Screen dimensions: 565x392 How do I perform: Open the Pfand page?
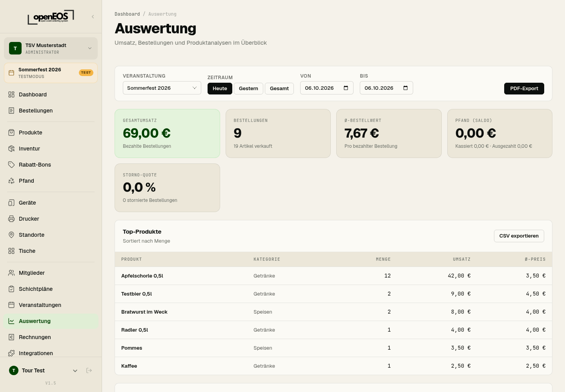tap(51, 181)
